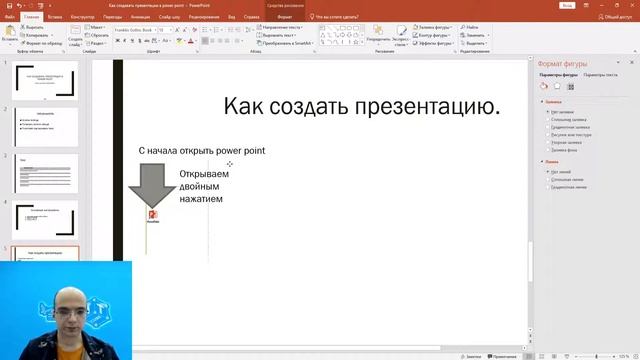Select slide 2 thumbnail in slide panel
This screenshot has height=360, width=640.
[x=46, y=127]
